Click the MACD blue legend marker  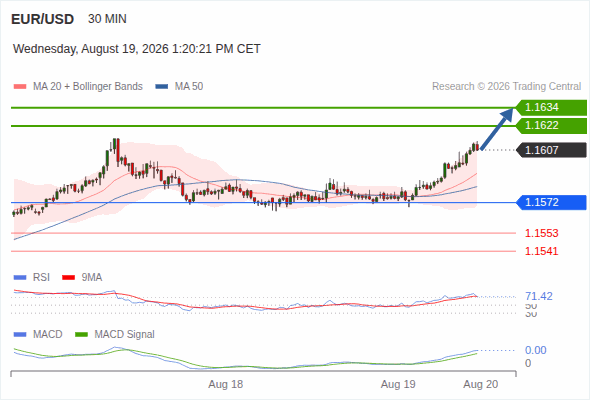pos(20,335)
